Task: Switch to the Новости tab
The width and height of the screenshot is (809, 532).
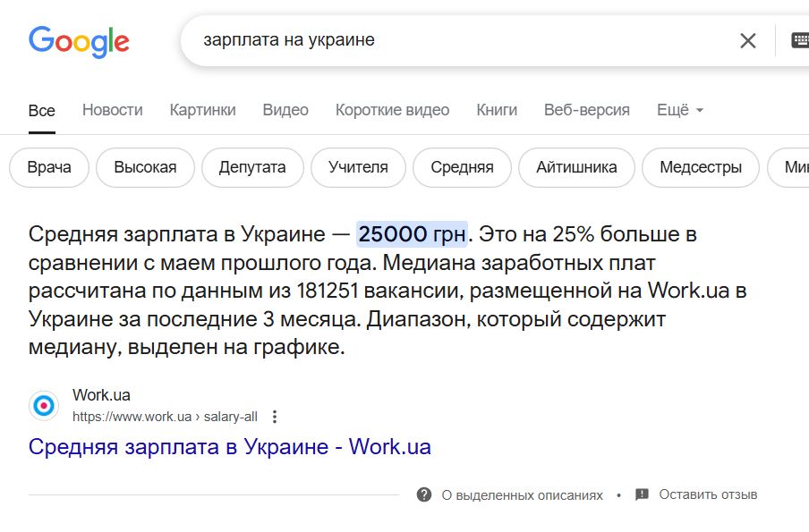Action: [113, 110]
